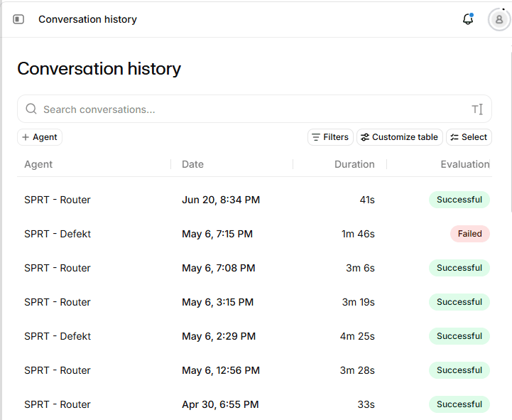Image resolution: width=512 pixels, height=420 pixels.
Task: Toggle the sidebar panel icon
Action: (18, 19)
